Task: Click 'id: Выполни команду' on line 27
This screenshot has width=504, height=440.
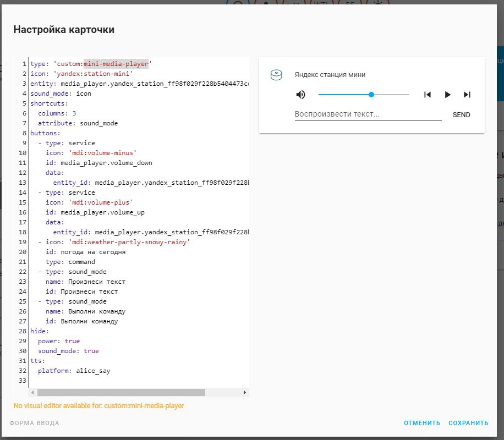Action: (x=81, y=321)
